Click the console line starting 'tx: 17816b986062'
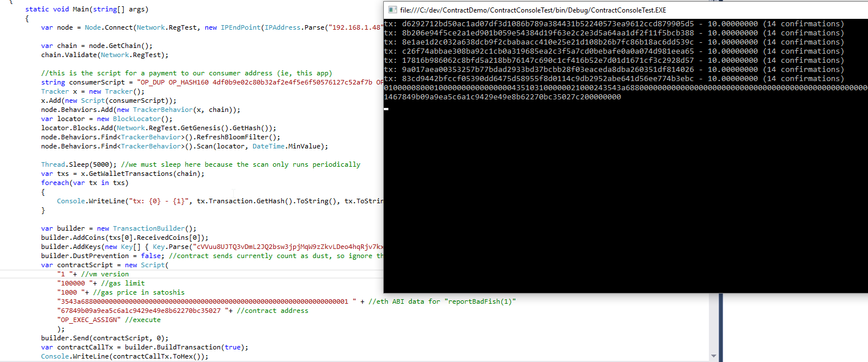 (x=614, y=61)
